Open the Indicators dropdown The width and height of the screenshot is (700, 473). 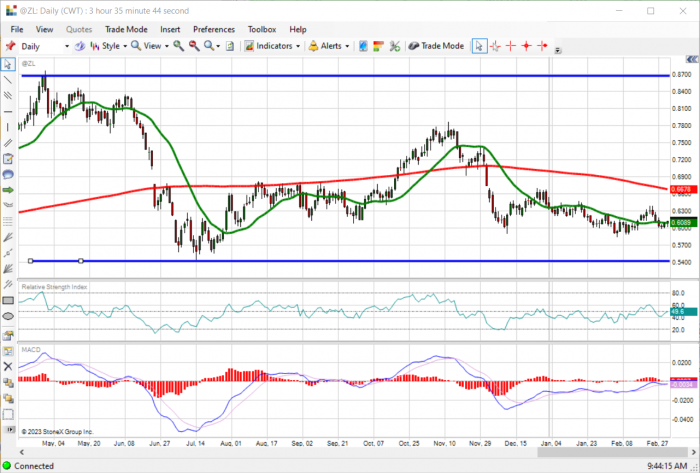tap(272, 46)
